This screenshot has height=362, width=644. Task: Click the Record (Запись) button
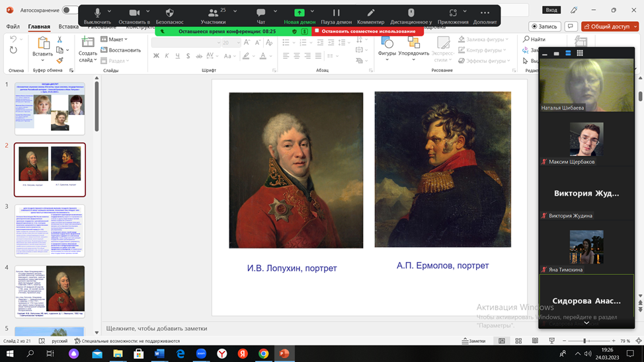click(545, 26)
